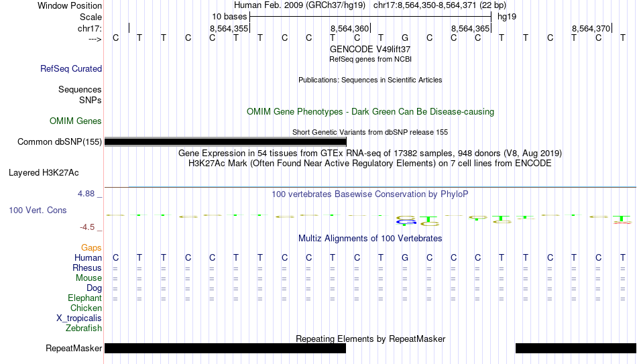This screenshot has width=637, height=364.
Task: Click the RefSeq Curated track label
Action: coord(71,68)
